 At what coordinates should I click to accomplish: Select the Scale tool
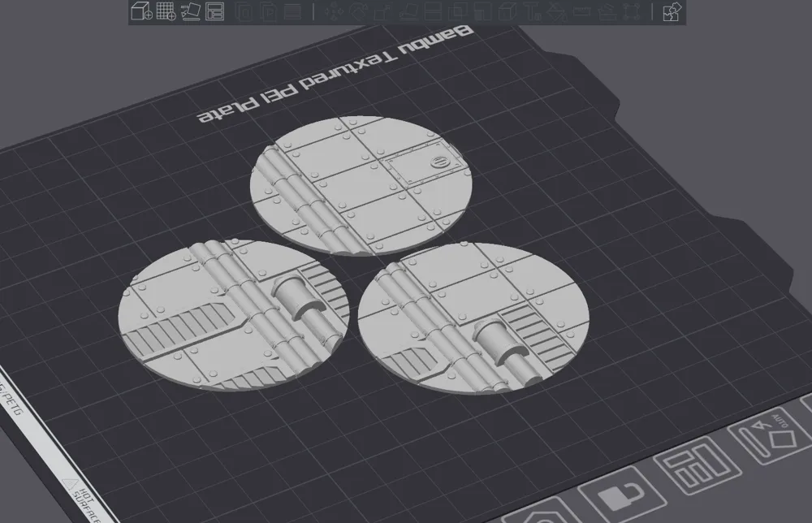pyautogui.click(x=382, y=11)
